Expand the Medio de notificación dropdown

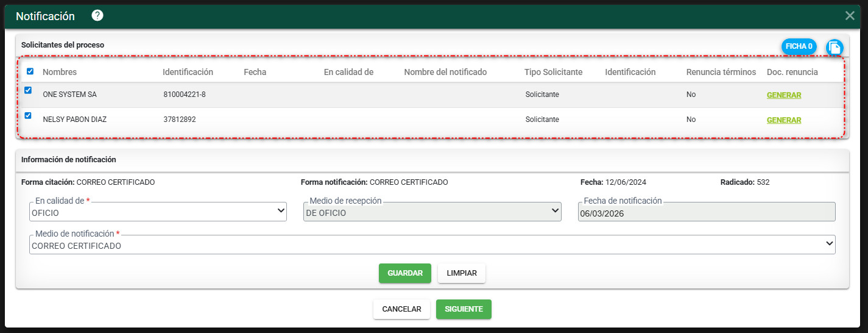[x=432, y=245]
